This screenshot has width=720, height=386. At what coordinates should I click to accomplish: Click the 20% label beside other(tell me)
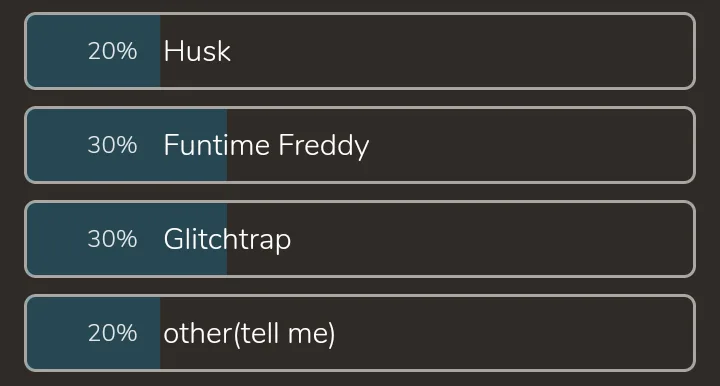112,333
